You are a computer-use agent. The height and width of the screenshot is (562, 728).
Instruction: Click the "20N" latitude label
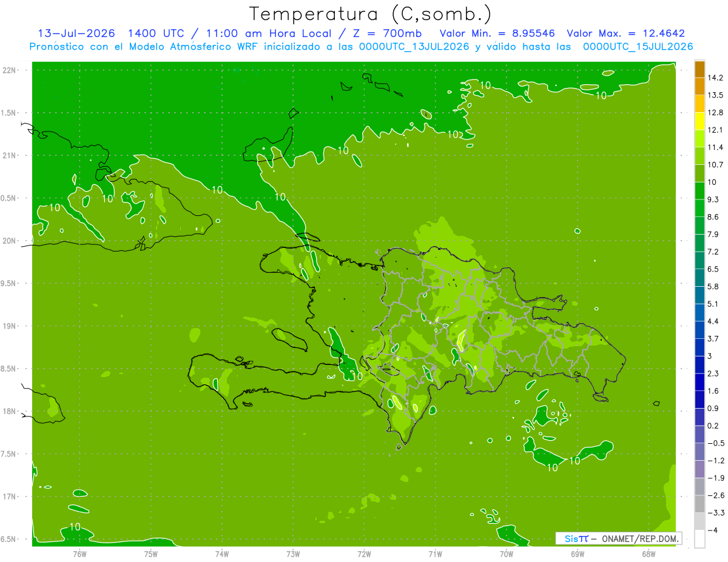click(x=10, y=241)
